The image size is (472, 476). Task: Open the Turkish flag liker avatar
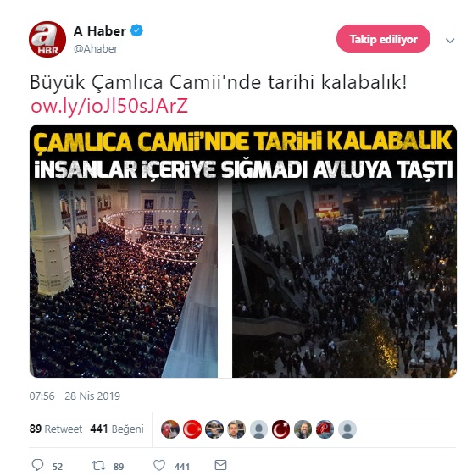[192, 429]
